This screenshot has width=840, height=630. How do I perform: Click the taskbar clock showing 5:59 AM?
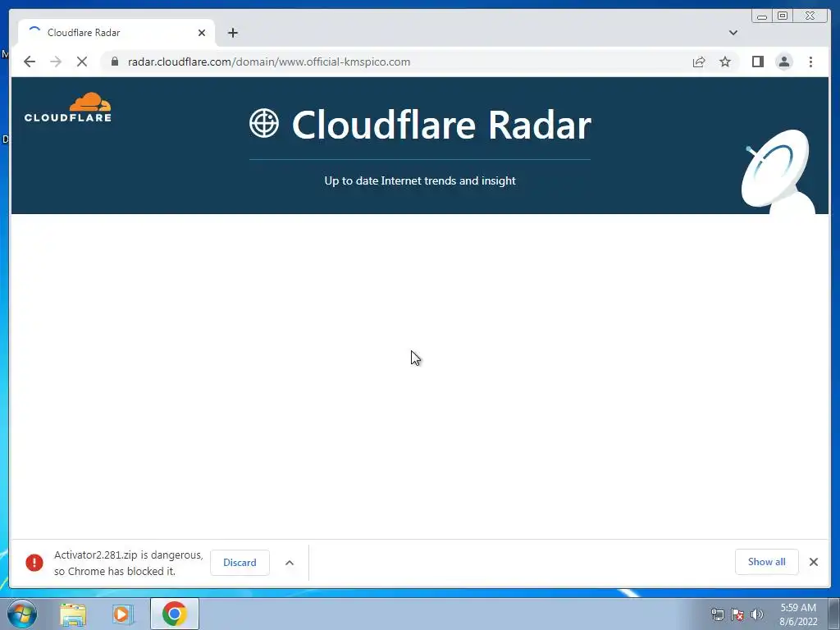click(797, 614)
